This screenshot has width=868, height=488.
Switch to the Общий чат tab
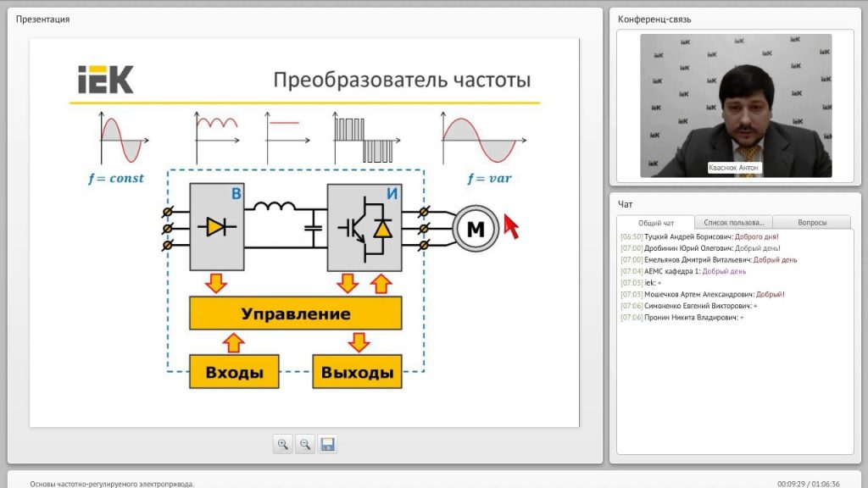(x=655, y=223)
